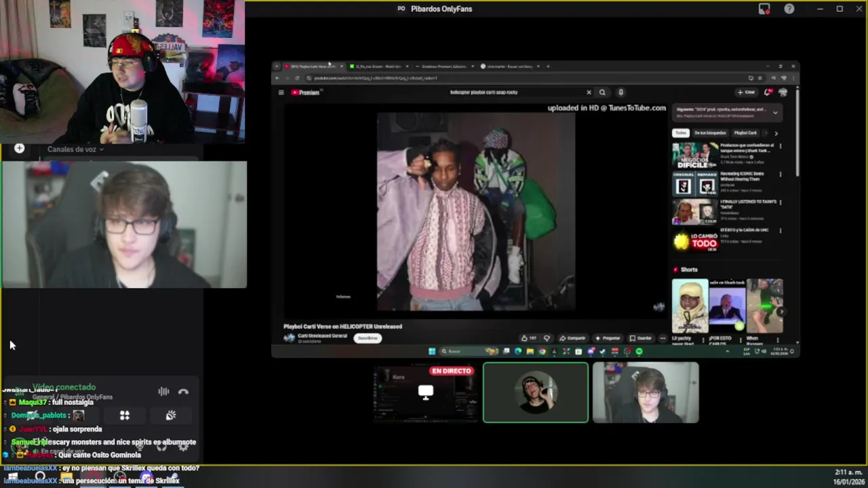The image size is (868, 488).
Task: Advance filter chips with right arrow
Action: pos(776,133)
